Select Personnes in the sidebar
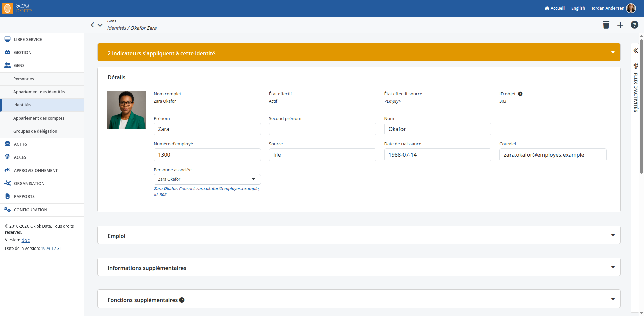Image resolution: width=644 pixels, height=316 pixels. point(42,79)
